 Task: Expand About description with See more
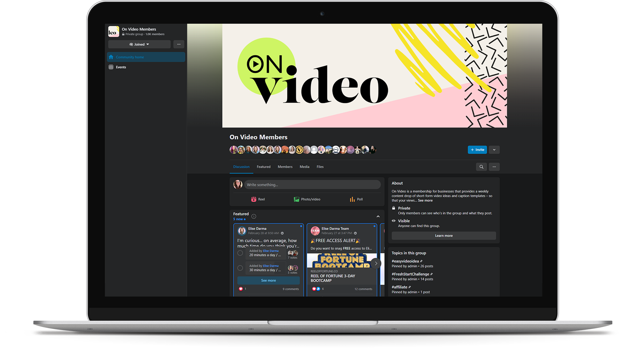tap(425, 200)
